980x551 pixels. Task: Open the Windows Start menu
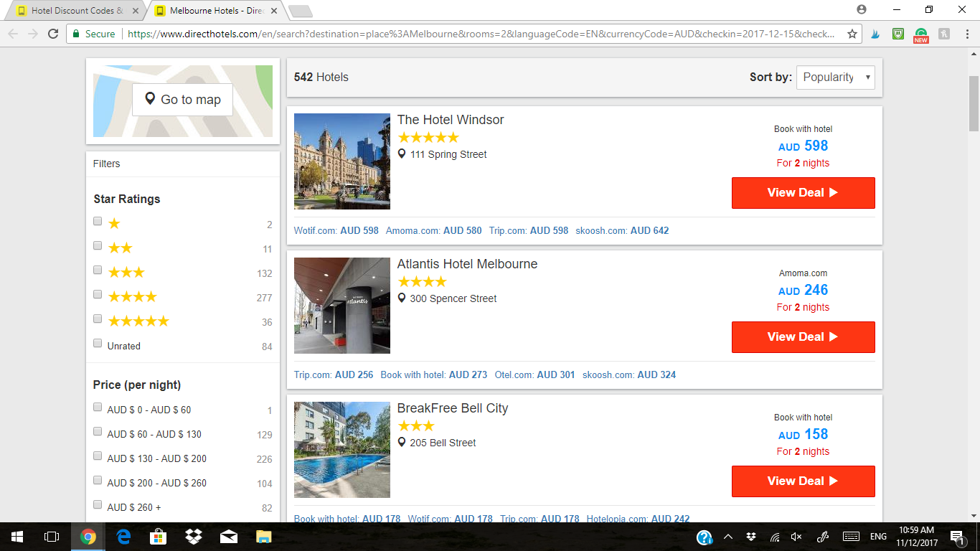coord(17,537)
